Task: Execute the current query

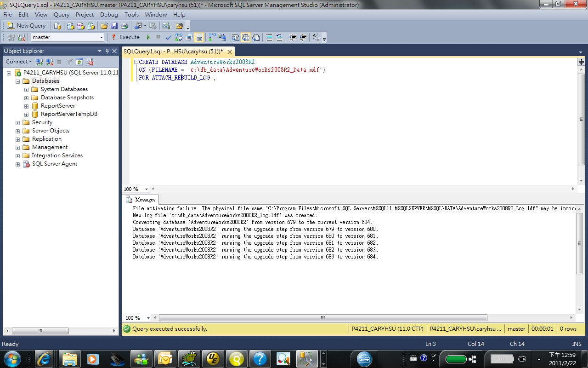Action: [x=125, y=37]
